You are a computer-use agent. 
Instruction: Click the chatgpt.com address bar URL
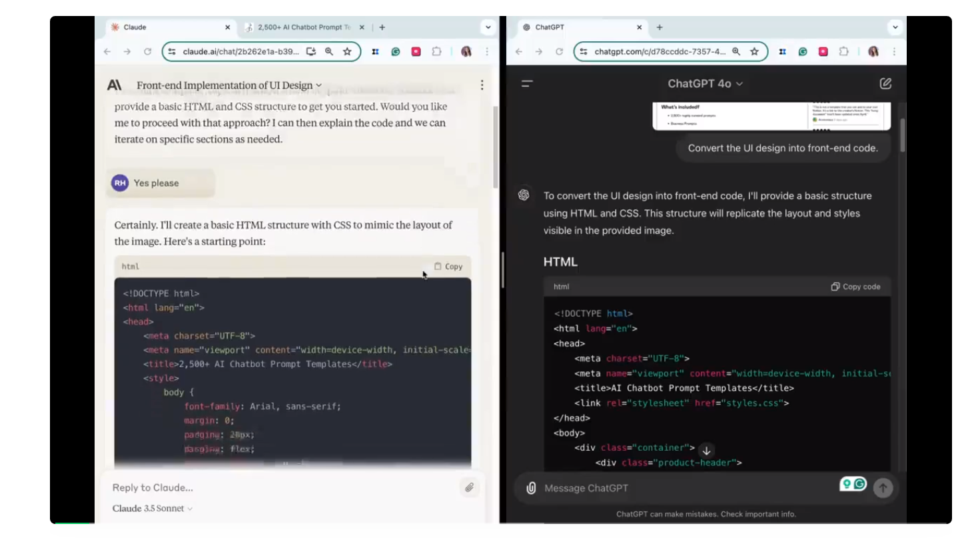coord(660,51)
